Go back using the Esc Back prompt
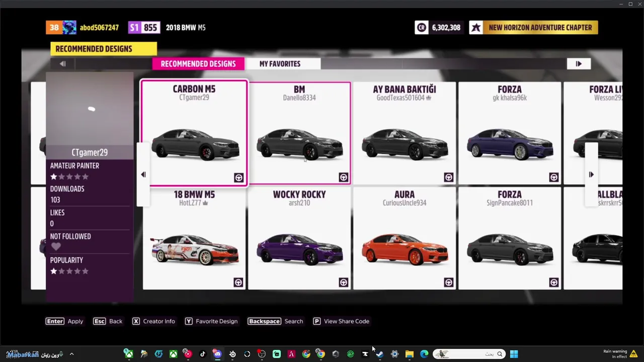 tap(108, 321)
